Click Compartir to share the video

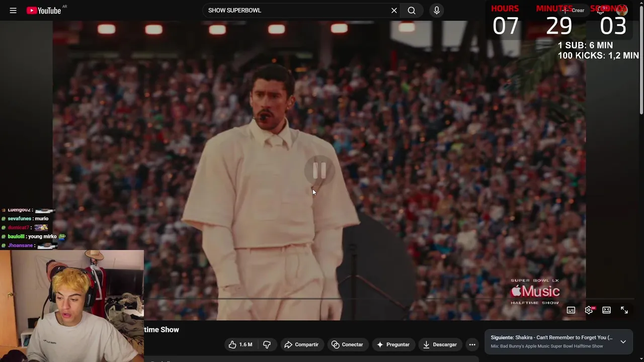click(x=301, y=344)
